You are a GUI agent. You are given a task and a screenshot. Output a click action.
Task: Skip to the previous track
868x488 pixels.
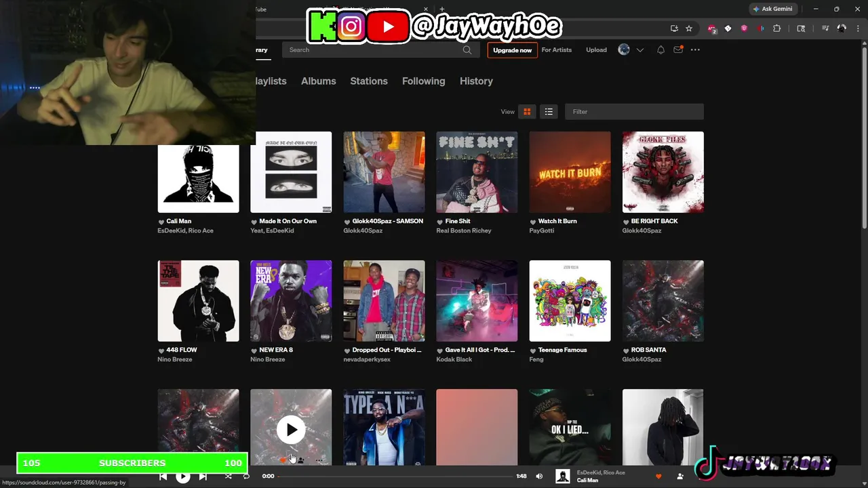[163, 476]
